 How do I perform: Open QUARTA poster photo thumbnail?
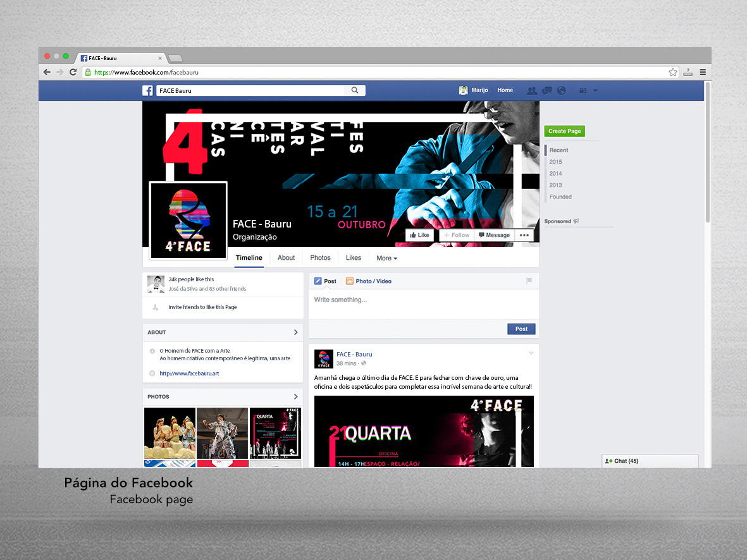[275, 433]
